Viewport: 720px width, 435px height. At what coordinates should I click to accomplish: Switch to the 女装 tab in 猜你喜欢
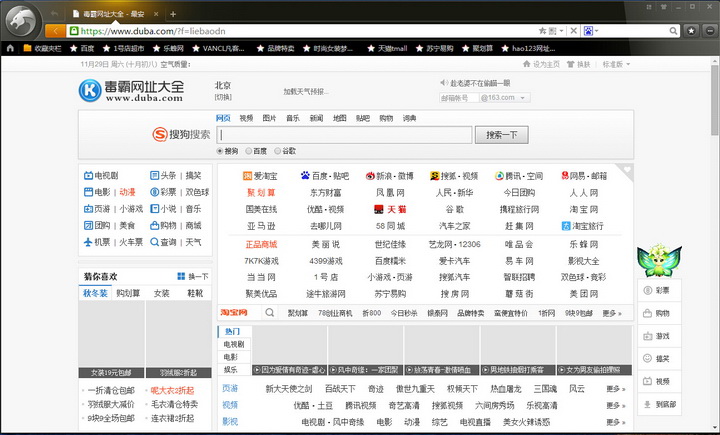pos(162,293)
